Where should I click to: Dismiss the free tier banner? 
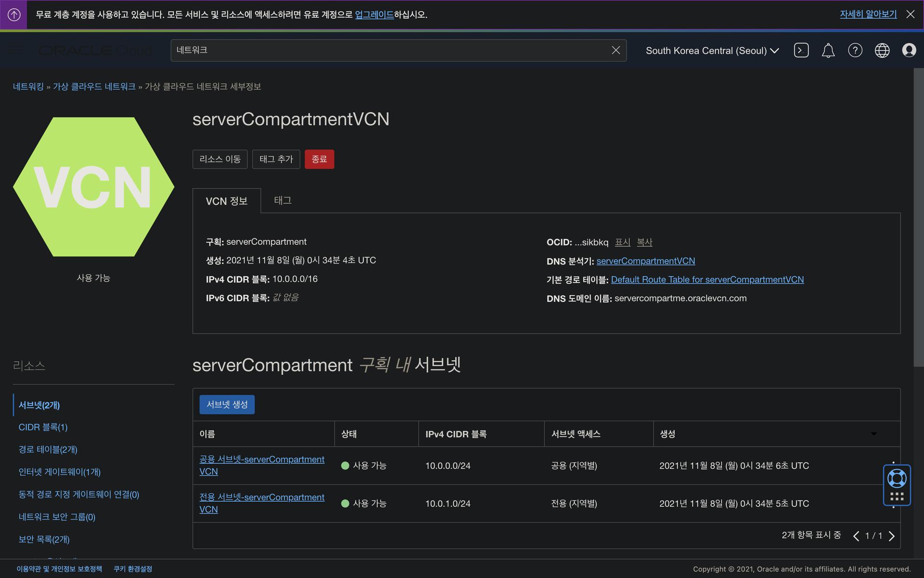click(910, 14)
